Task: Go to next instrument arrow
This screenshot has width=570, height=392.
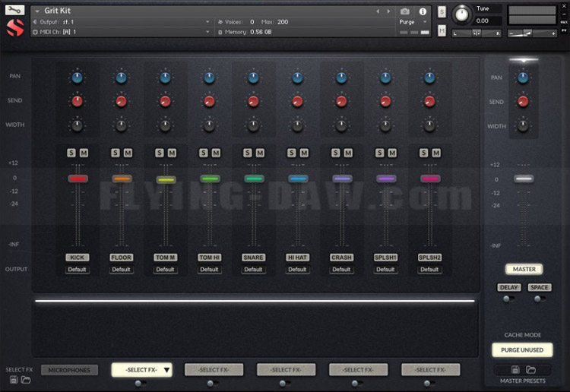Action: tap(388, 11)
